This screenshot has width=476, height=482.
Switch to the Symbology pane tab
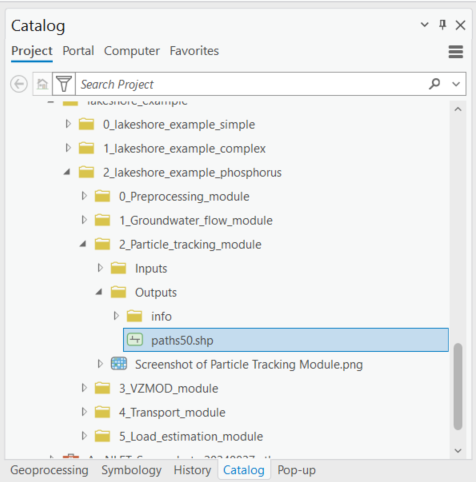click(x=131, y=470)
